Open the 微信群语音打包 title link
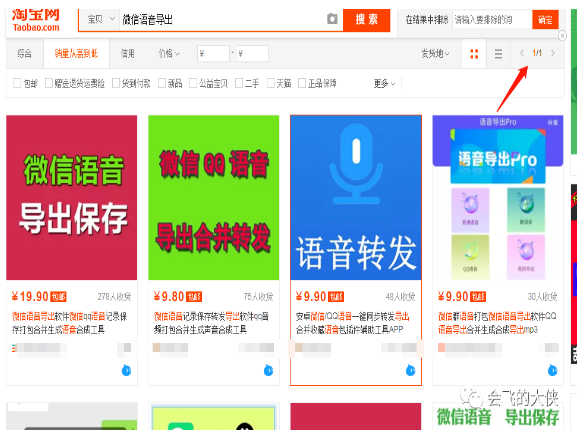 pos(497,323)
